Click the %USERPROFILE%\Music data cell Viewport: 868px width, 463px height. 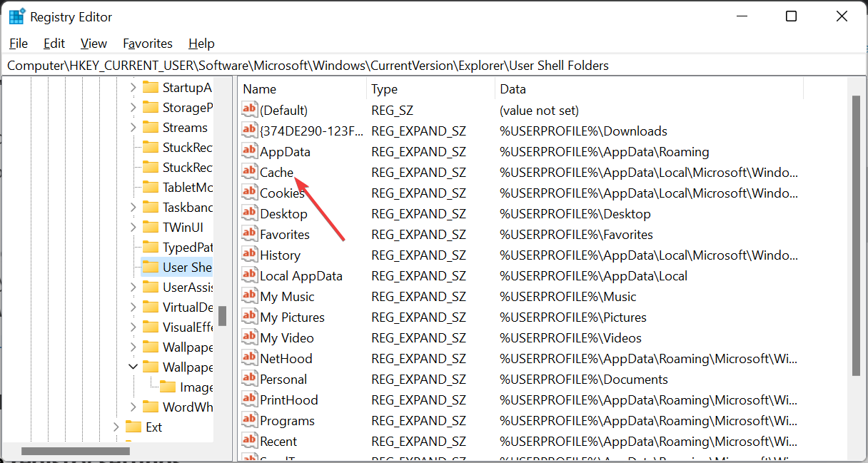[x=567, y=296]
